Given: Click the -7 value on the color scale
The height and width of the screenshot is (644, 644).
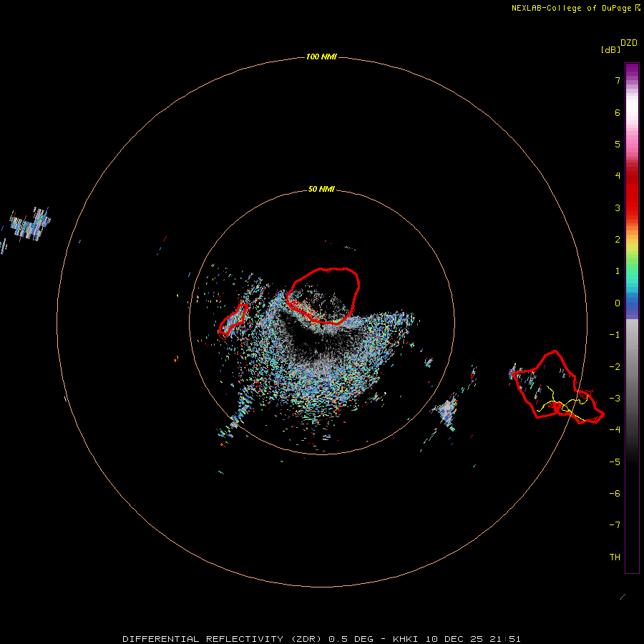Looking at the screenshot, I should (615, 525).
